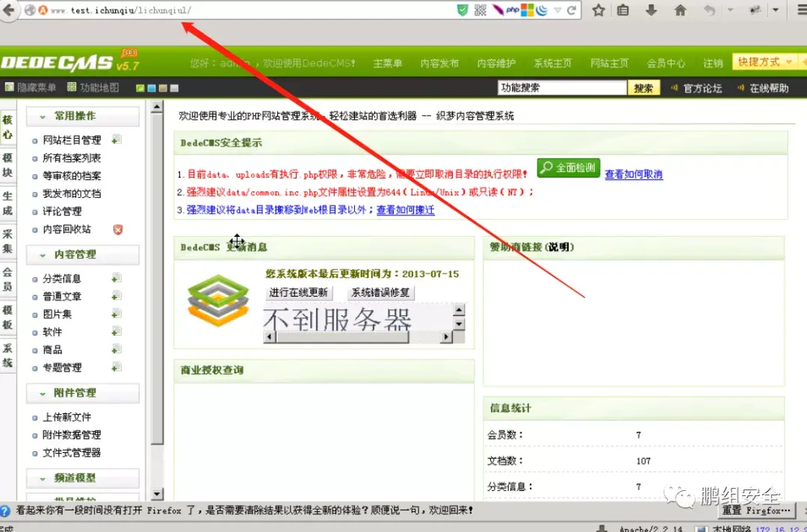Click the add icon beside 图片集
Screen dimensions: 807x532
tap(117, 313)
